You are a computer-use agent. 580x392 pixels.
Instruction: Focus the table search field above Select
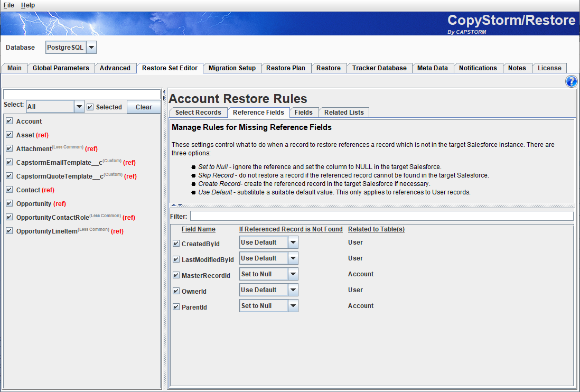82,94
